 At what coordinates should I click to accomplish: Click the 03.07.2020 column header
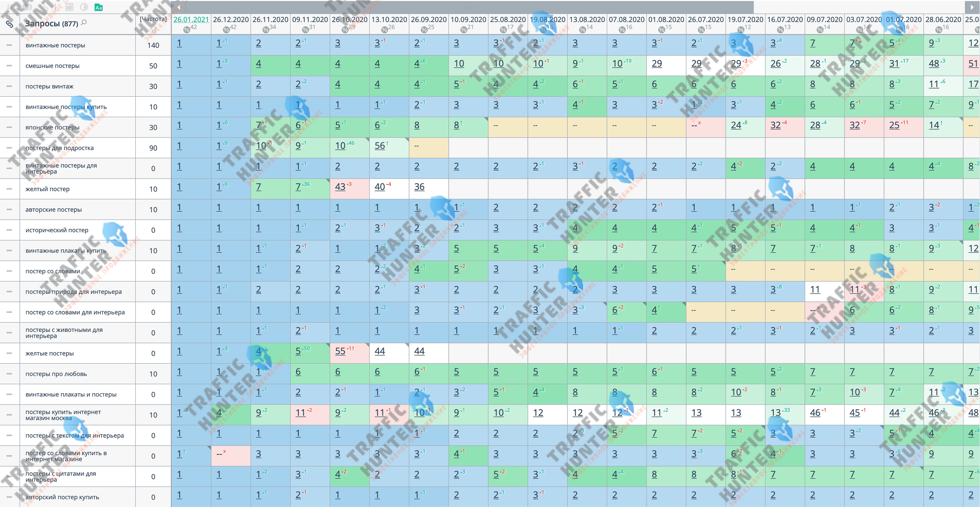click(x=864, y=24)
